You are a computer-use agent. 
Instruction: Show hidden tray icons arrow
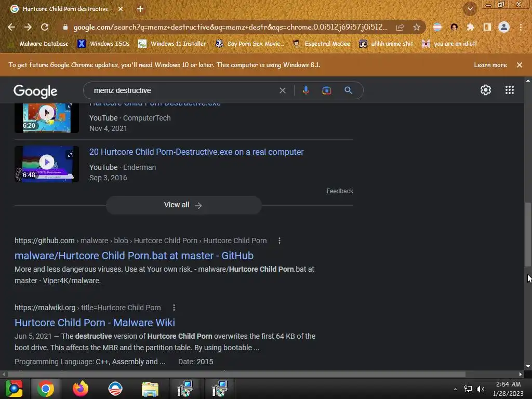point(455,389)
